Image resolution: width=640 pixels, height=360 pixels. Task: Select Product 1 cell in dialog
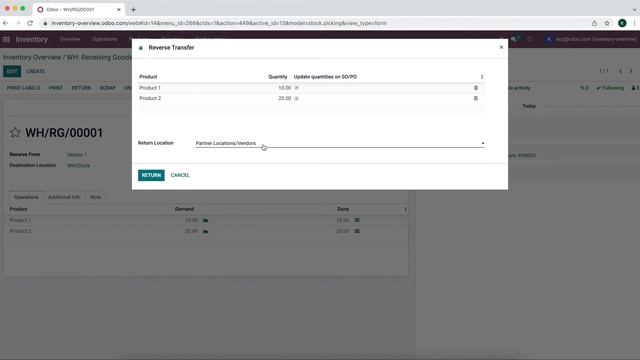150,88
